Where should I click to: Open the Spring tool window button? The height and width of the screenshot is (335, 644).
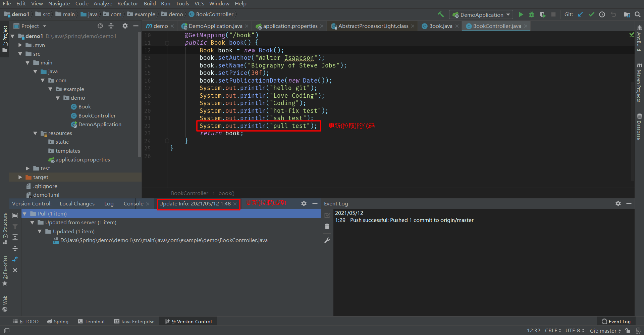[58, 322]
